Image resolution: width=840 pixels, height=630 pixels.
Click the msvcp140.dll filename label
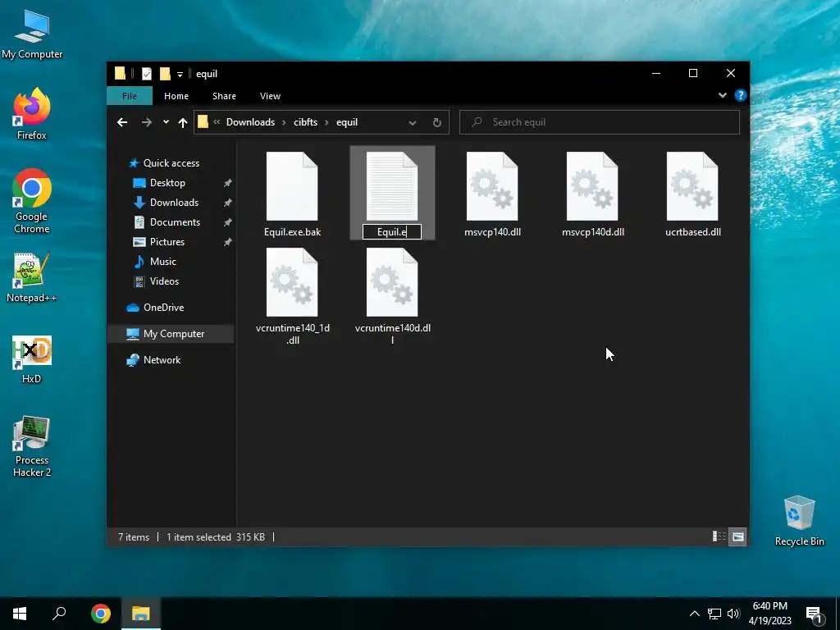click(492, 232)
